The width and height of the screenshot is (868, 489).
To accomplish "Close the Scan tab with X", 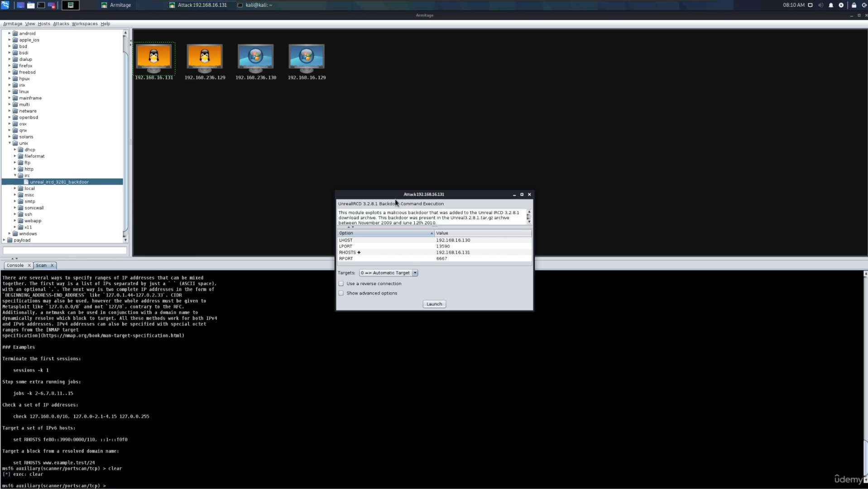I will tap(52, 266).
